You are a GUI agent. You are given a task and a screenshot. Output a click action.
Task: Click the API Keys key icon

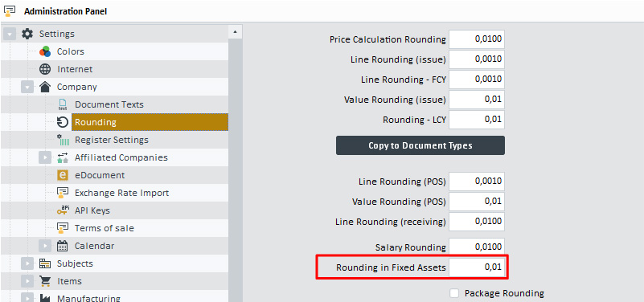[x=63, y=210]
